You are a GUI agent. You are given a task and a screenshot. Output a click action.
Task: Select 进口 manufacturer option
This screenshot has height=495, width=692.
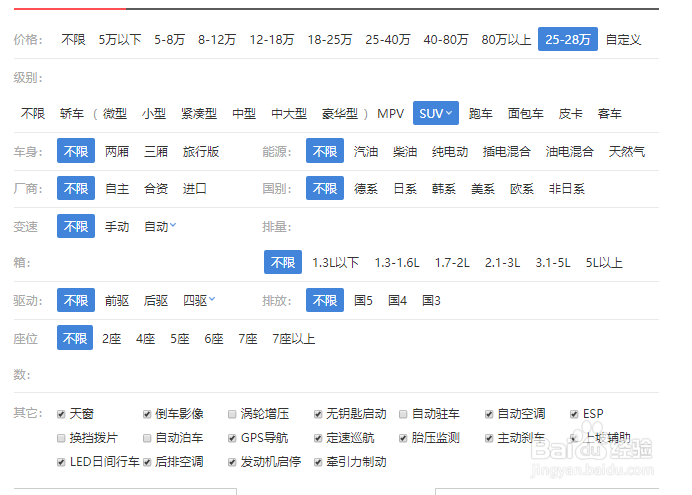(195, 189)
